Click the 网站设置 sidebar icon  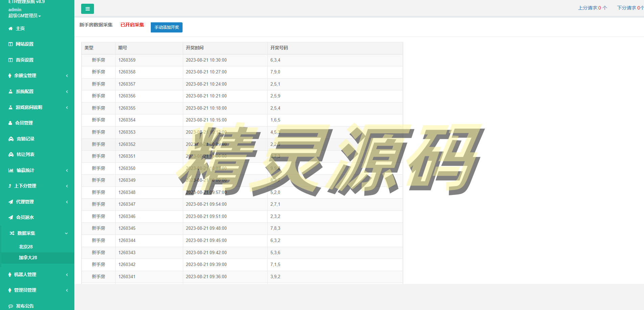(x=10, y=44)
